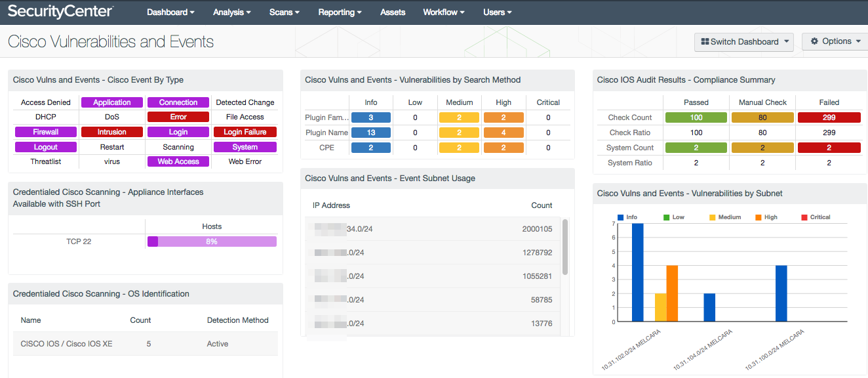Select the Connection event type cell
868x378 pixels.
178,102
